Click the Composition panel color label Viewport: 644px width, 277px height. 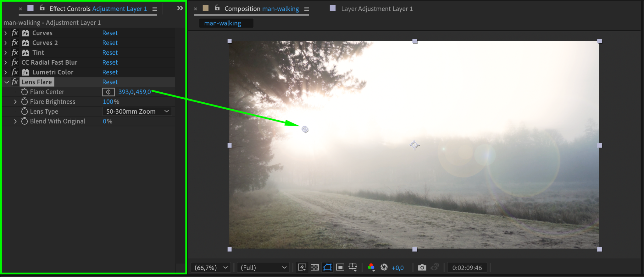pyautogui.click(x=206, y=8)
